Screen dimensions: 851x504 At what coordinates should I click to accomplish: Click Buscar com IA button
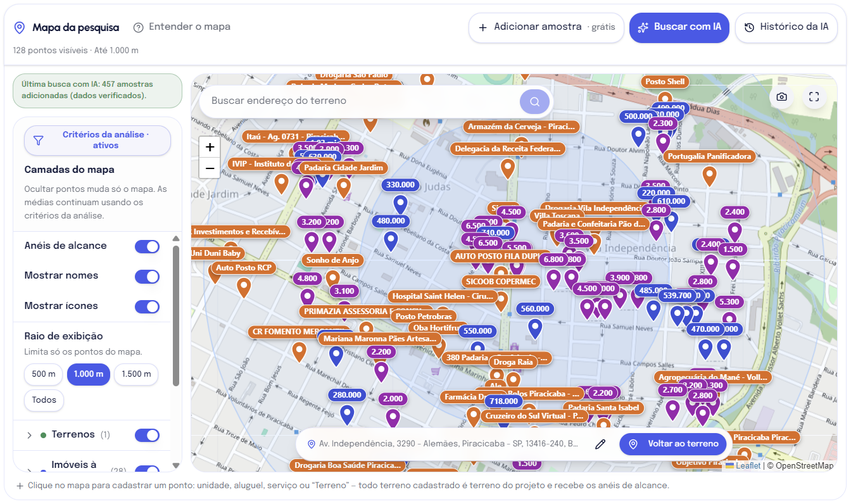(679, 27)
